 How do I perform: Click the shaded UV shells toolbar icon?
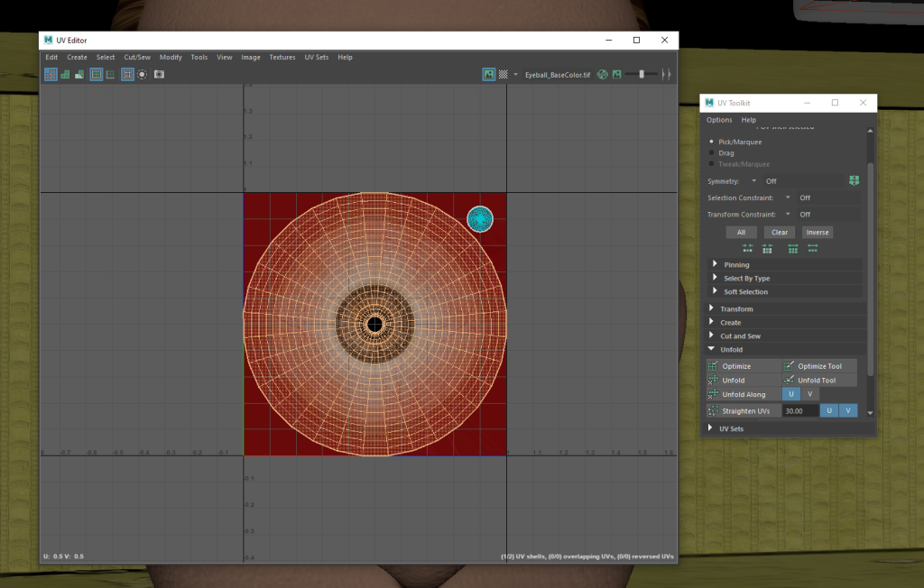click(65, 74)
